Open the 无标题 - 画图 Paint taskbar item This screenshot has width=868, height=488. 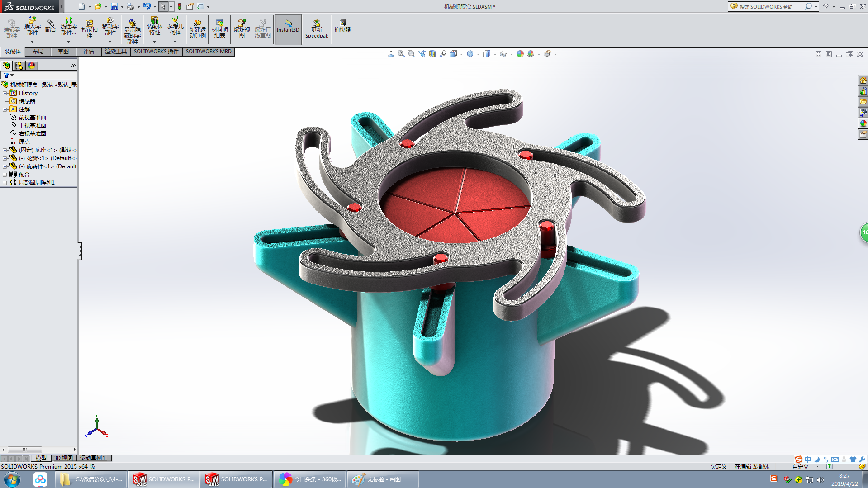click(383, 479)
